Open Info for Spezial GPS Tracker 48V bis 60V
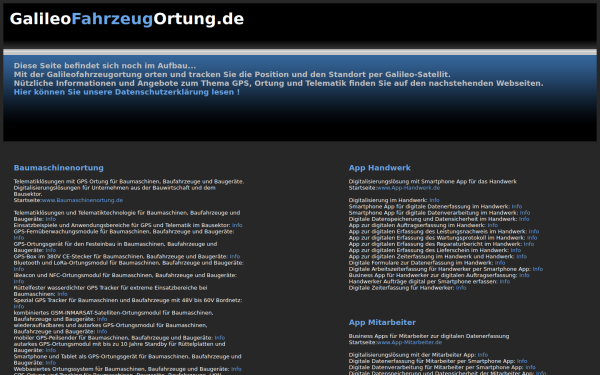Image resolution: width=600 pixels, height=375 pixels. click(19, 307)
